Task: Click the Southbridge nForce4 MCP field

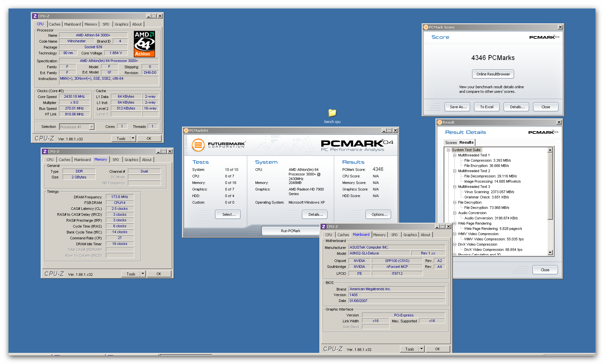Action: 397,267
